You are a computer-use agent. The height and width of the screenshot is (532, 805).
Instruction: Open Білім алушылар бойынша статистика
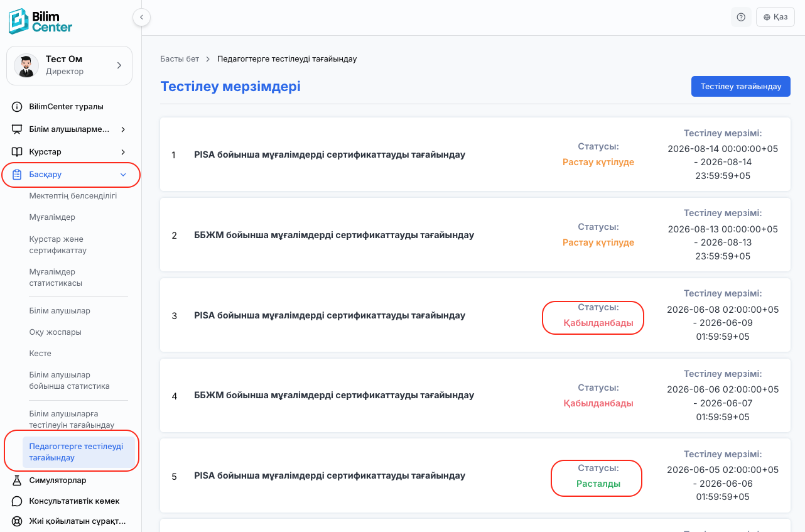pyautogui.click(x=69, y=381)
